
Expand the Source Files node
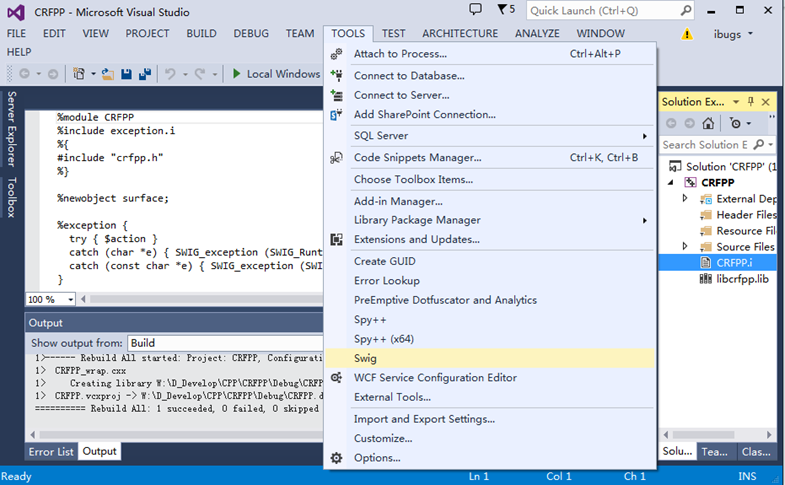[685, 246]
